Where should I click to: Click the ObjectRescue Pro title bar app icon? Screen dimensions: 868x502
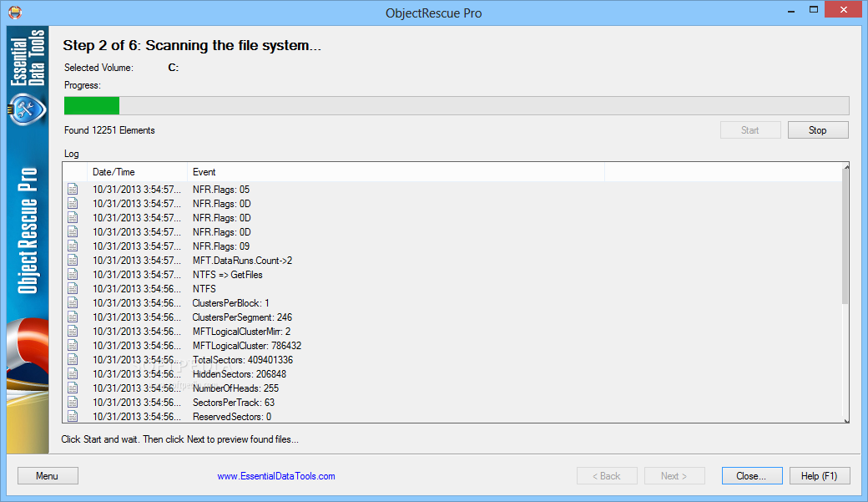click(x=15, y=13)
